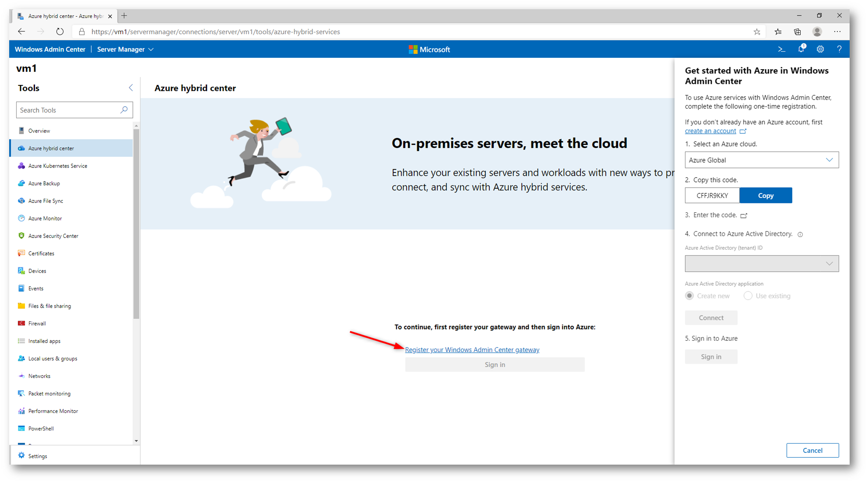
Task: Click the Windows Admin Center header title
Action: point(50,49)
